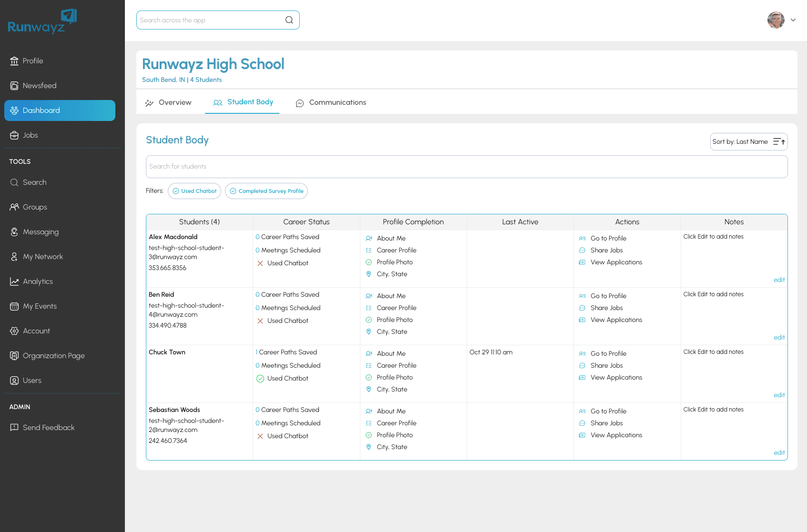Toggle the Completed Survey Profile filter

pos(266,191)
